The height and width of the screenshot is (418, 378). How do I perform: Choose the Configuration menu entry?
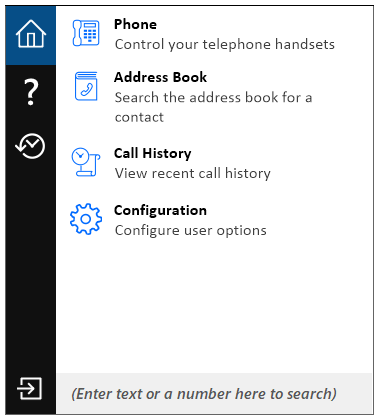[215, 220]
